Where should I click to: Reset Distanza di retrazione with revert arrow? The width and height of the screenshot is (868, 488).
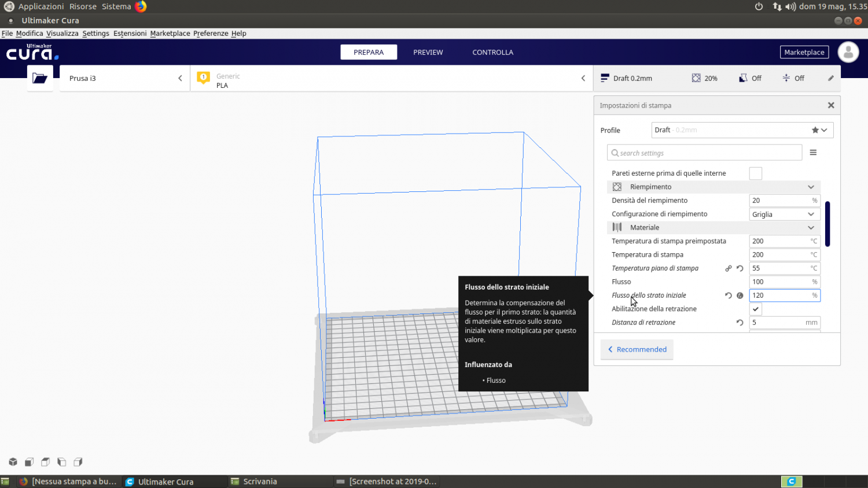(x=740, y=323)
